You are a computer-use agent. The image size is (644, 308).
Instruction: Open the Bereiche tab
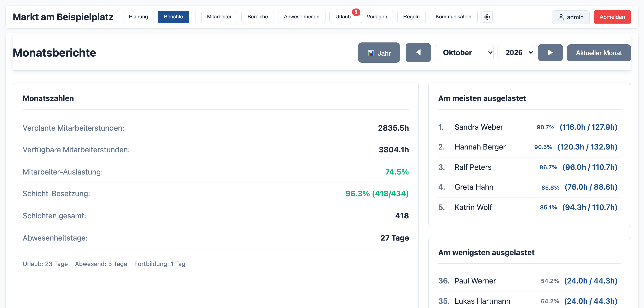[257, 17]
